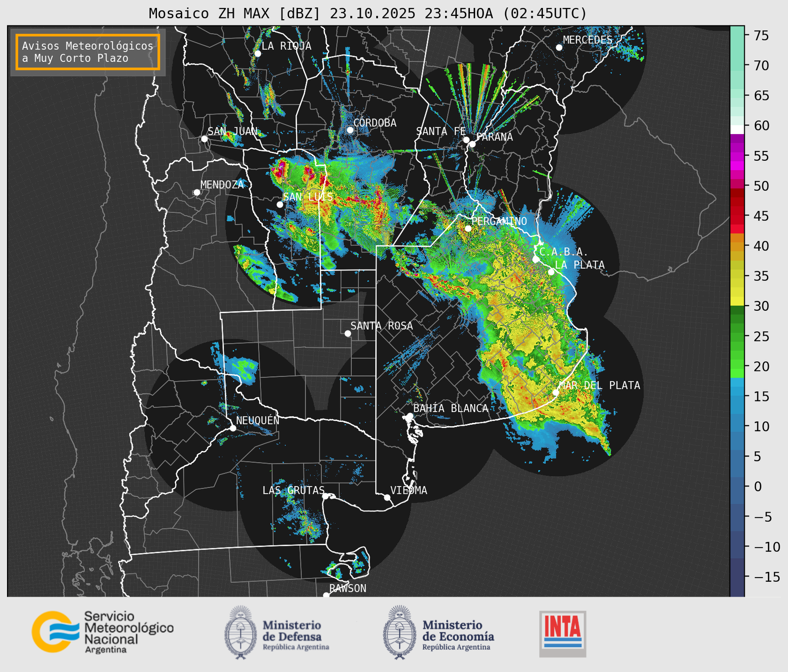This screenshot has height=672, width=788.
Task: Click the LA RIOJA label on the map
Action: (x=286, y=46)
